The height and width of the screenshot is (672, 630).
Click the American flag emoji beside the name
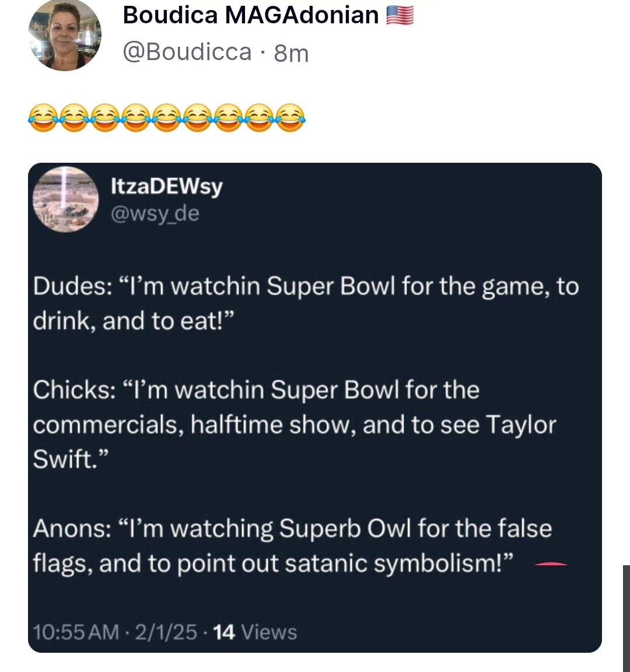point(400,15)
